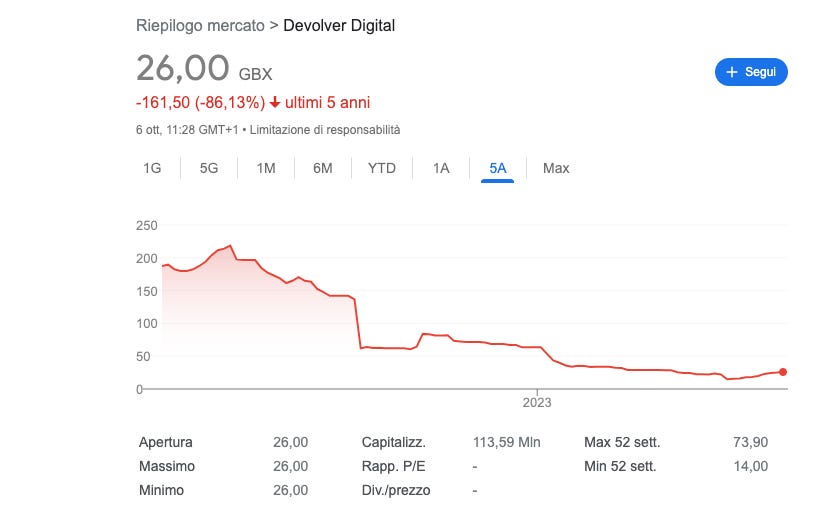Show the Max time range tab
This screenshot has width=837, height=514.
coord(556,168)
